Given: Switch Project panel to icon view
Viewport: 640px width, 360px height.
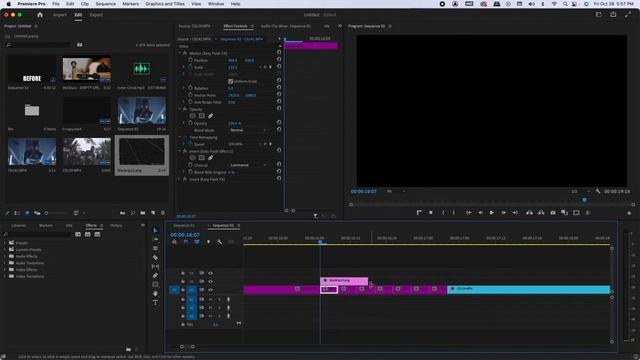Looking at the screenshot, I should pyautogui.click(x=27, y=213).
